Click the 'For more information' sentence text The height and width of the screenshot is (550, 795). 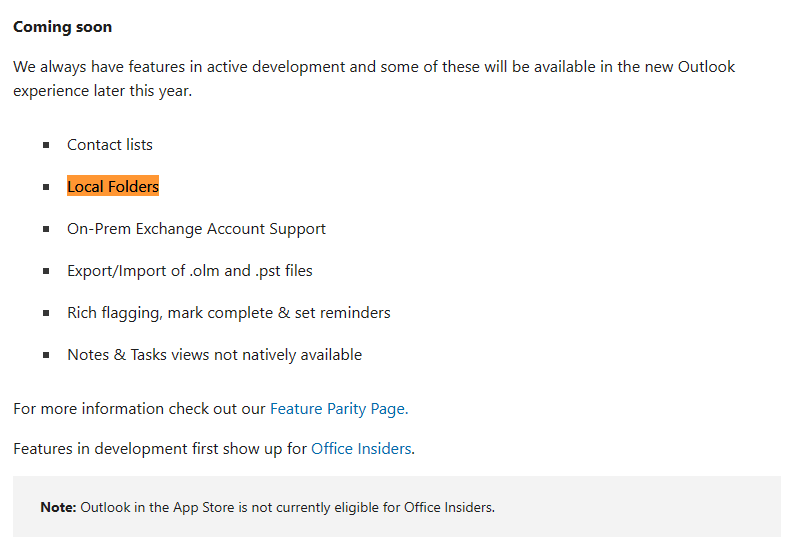pyautogui.click(x=140, y=408)
